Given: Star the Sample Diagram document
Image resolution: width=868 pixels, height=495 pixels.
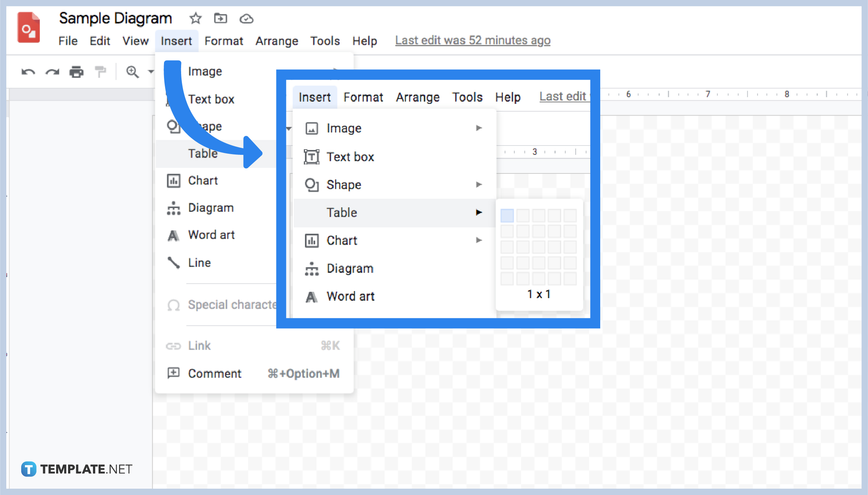Looking at the screenshot, I should [195, 19].
